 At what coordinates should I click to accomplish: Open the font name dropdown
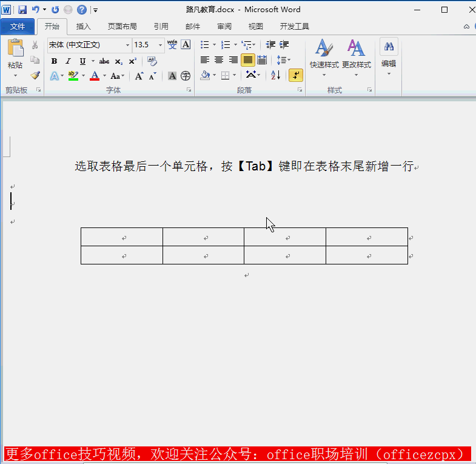pyautogui.click(x=127, y=45)
